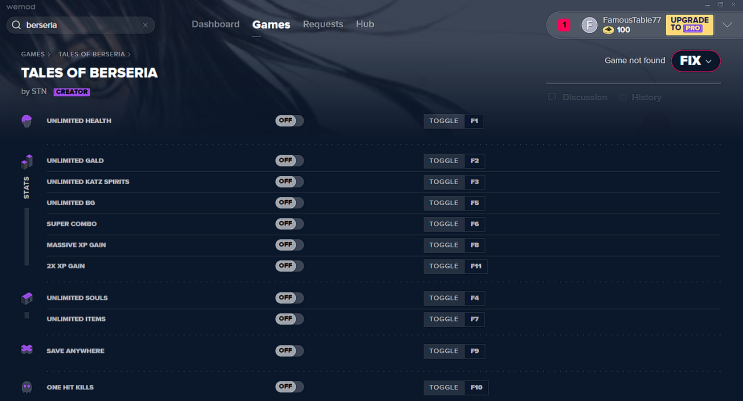Click Toggle hotkey button for Unlimited Health

pos(444,121)
